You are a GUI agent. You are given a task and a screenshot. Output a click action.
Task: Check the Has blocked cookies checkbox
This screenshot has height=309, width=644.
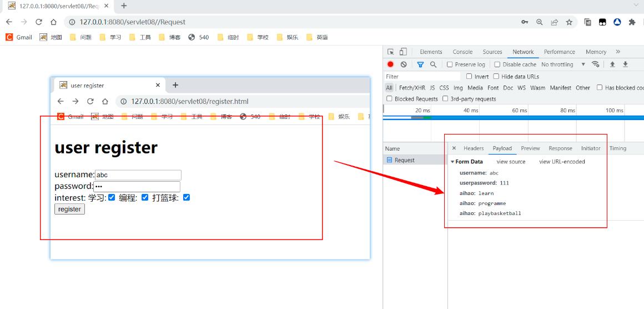600,87
